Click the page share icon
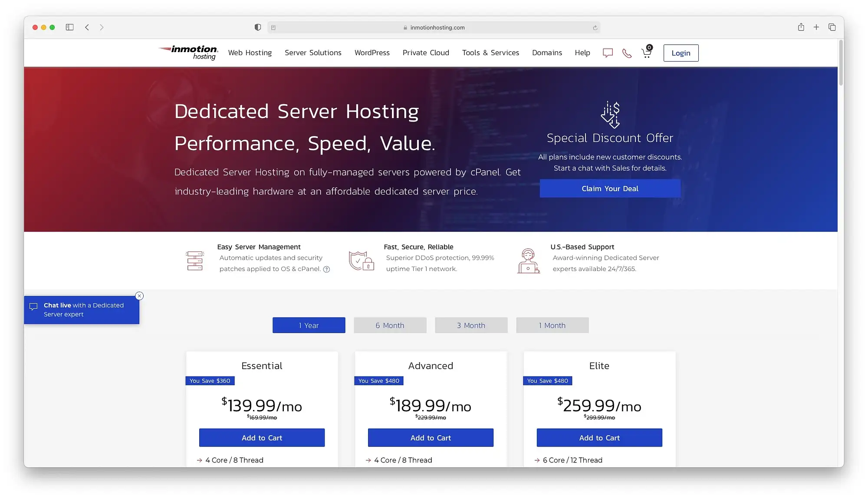The image size is (868, 499). pos(801,27)
